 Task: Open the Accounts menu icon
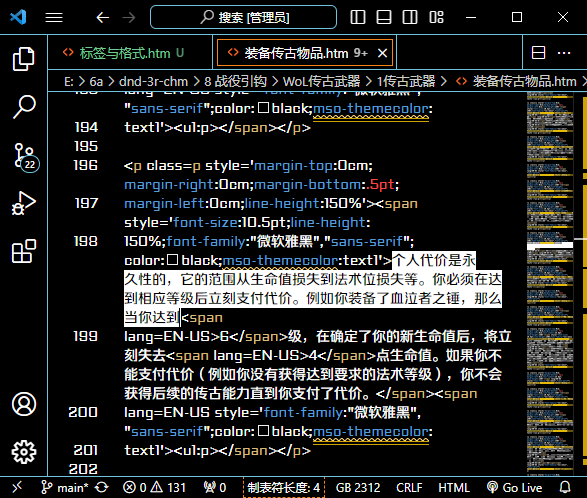click(24, 404)
